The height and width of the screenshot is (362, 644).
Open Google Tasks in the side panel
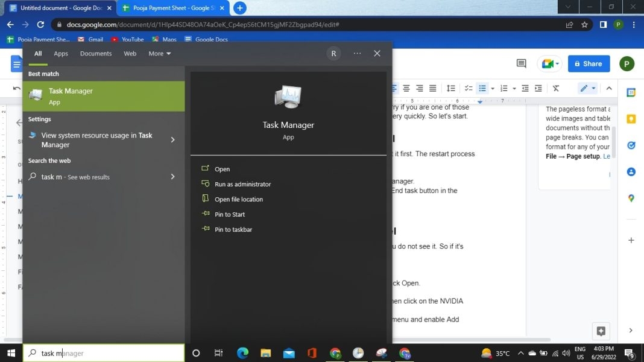(x=631, y=145)
